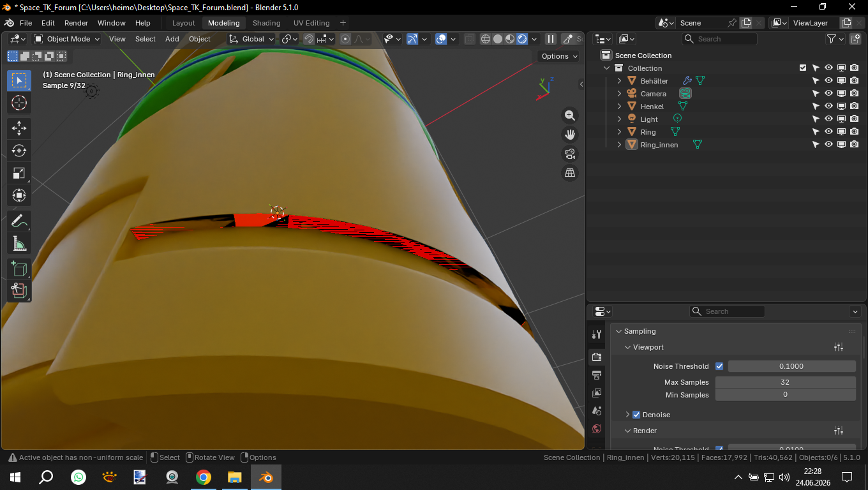Select the Ring object in outliner
868x490 pixels.
(648, 132)
